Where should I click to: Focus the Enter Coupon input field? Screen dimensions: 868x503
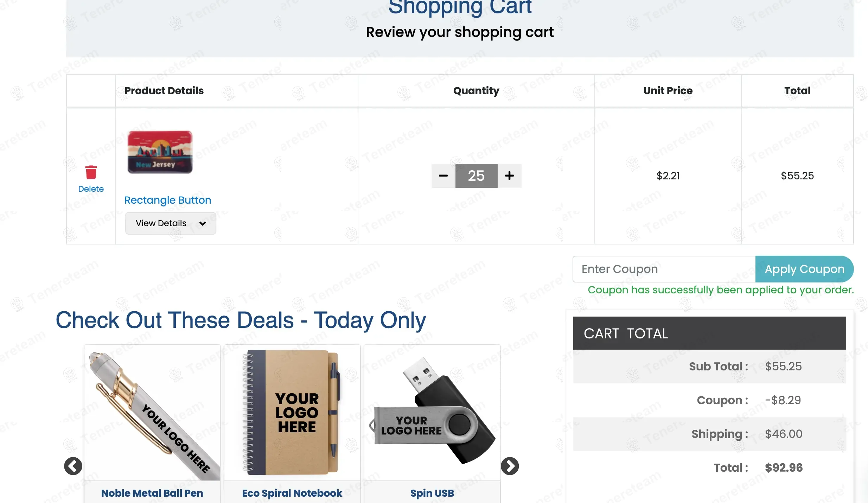coord(664,269)
